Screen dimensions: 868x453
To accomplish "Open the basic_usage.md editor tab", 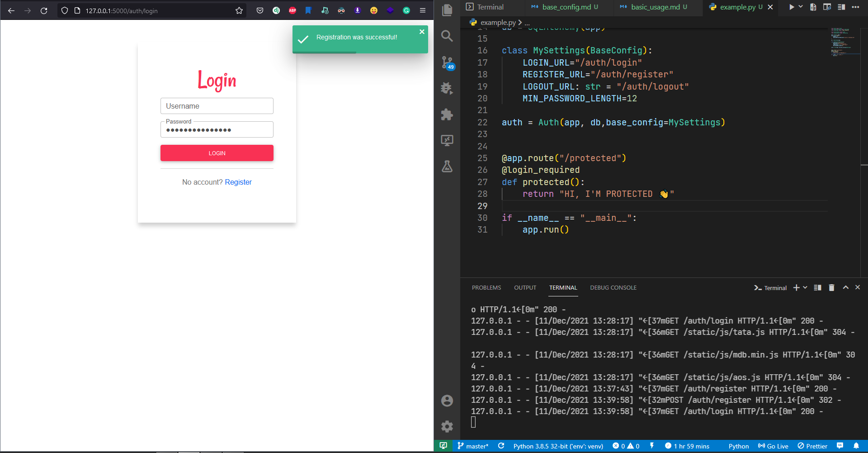I will (658, 7).
